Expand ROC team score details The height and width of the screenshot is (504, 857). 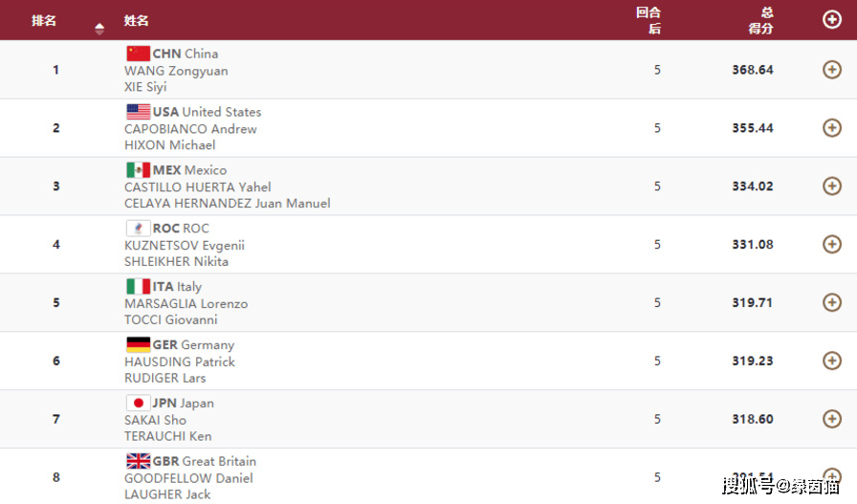[x=831, y=245]
